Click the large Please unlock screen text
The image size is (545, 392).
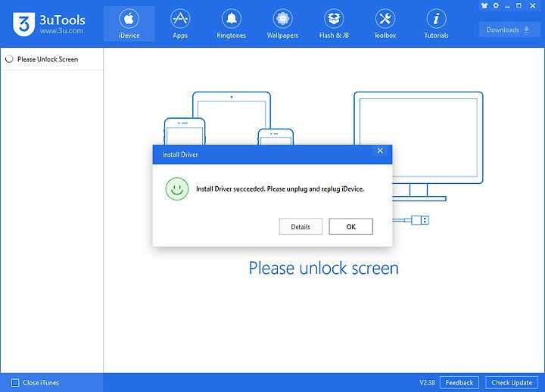pos(324,269)
